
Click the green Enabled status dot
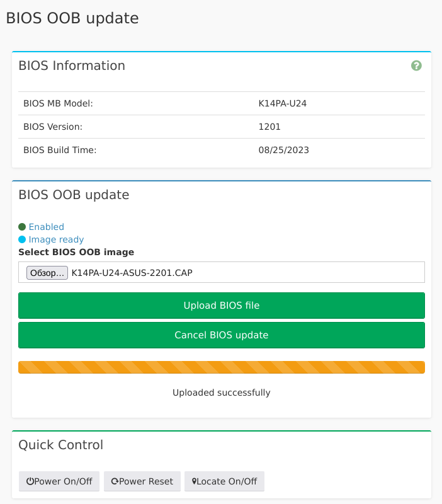22,227
